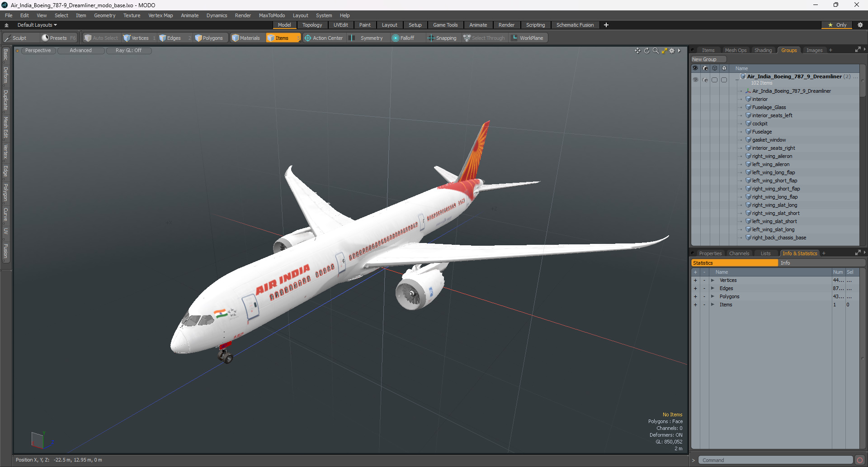This screenshot has width=868, height=467.
Task: Open the vertical Deform sidebar tab
Action: click(6, 75)
